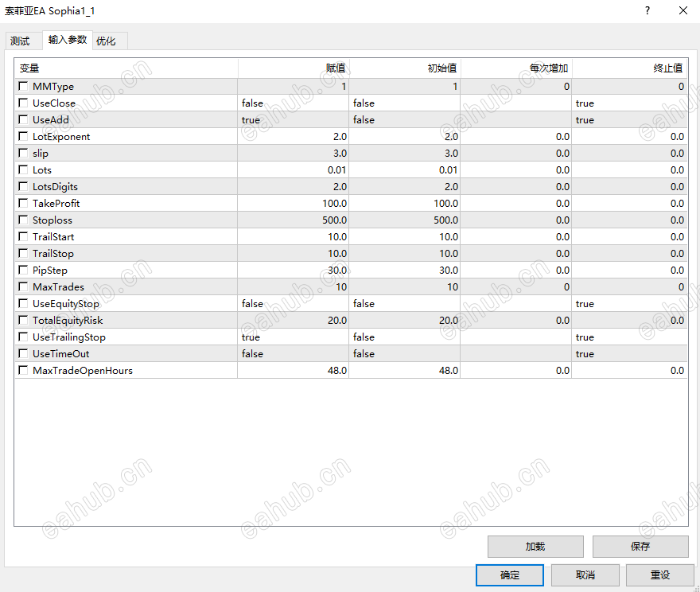Edit TakeProfit value 100.0
Screen dimensions: 700x592
(293, 203)
